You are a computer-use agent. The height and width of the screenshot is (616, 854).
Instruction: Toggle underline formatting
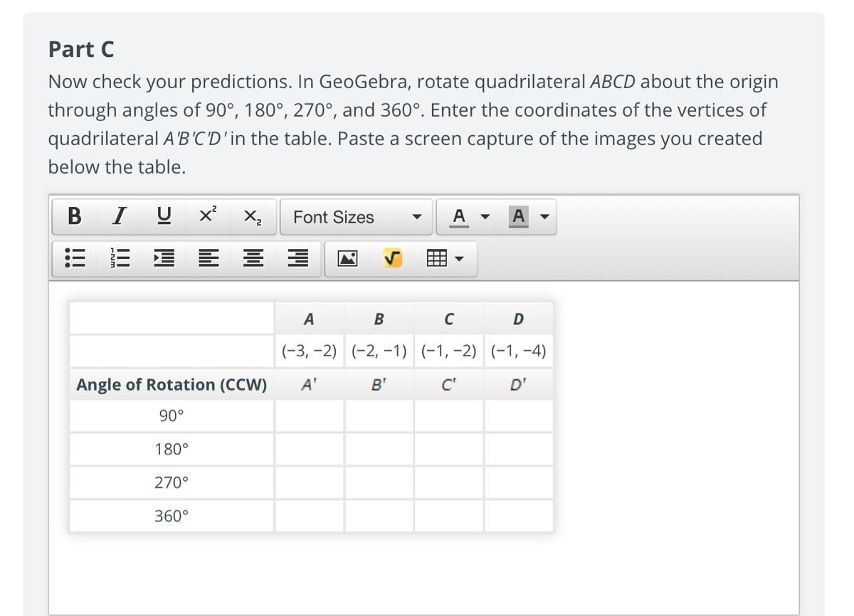pyautogui.click(x=164, y=216)
